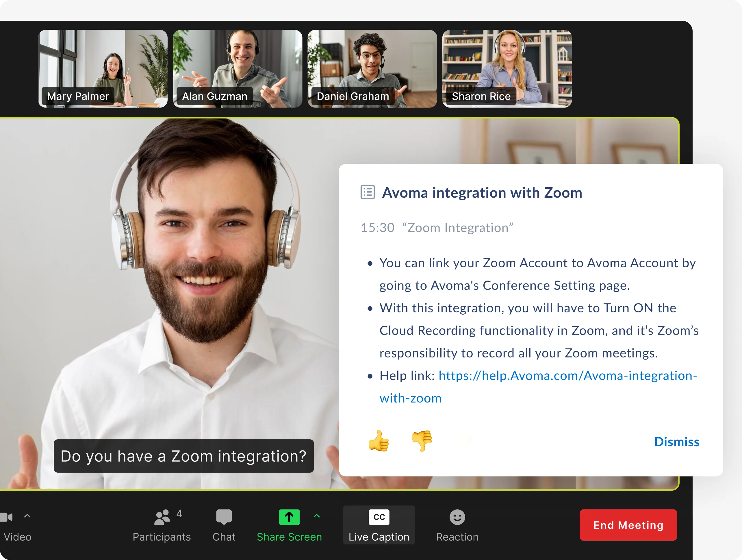Expand the Share Screen options chevron
The height and width of the screenshot is (560, 742).
click(317, 516)
